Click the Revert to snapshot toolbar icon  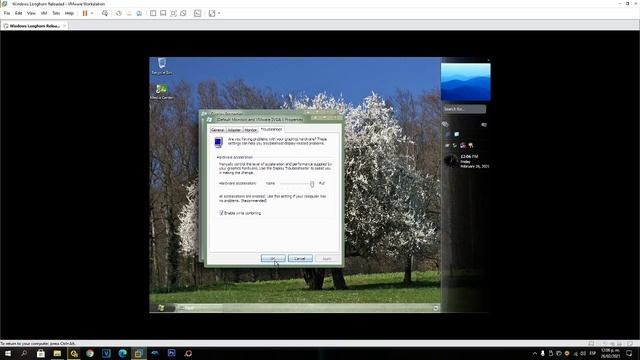point(129,13)
